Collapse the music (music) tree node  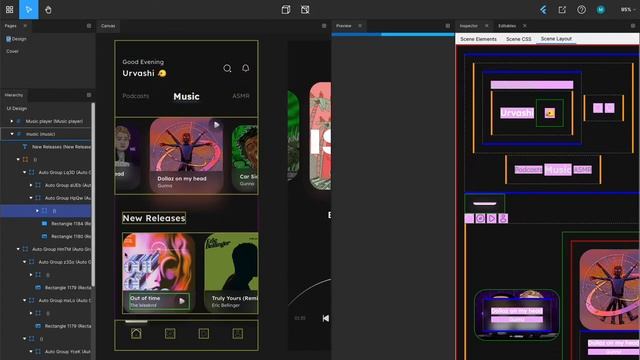point(12,134)
